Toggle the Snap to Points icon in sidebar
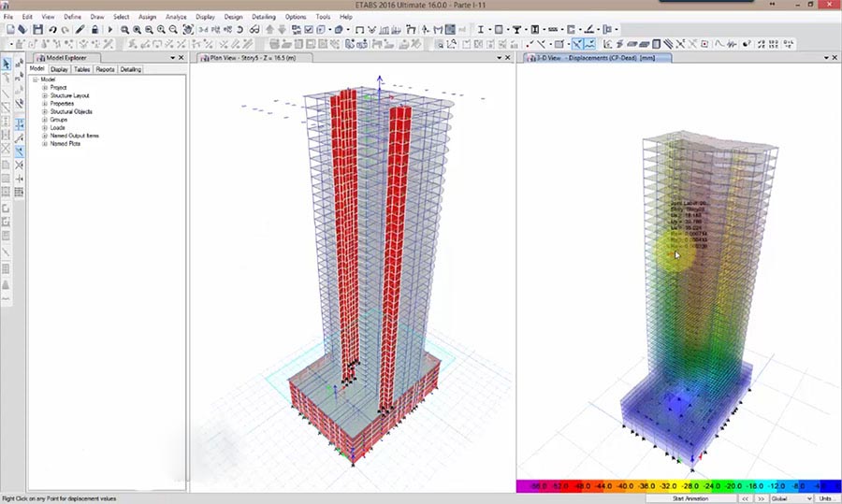This screenshot has width=842, height=504. click(x=20, y=124)
